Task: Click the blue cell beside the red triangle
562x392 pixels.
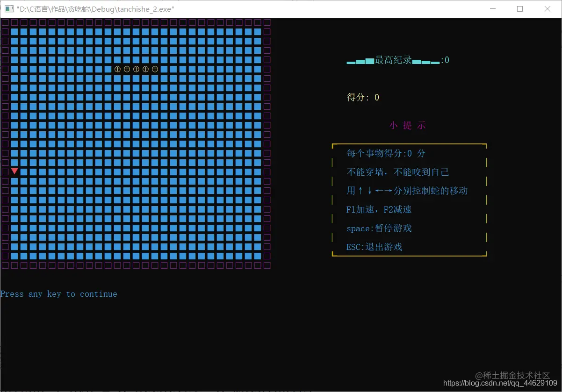Action: (x=24, y=171)
